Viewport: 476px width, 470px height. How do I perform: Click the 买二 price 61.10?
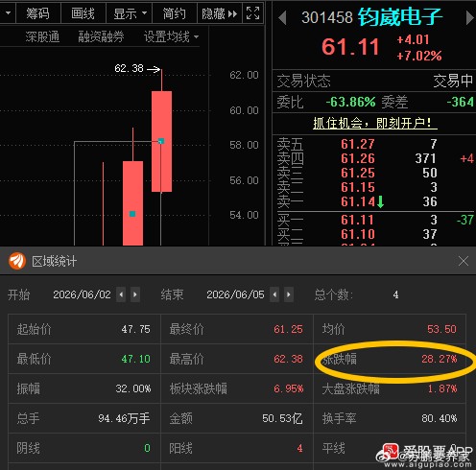[358, 234]
